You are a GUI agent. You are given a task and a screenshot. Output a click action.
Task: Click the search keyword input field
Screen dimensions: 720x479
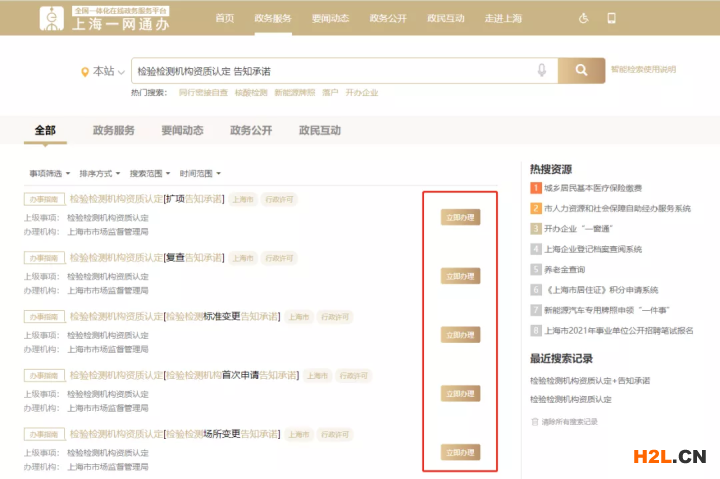(x=330, y=71)
